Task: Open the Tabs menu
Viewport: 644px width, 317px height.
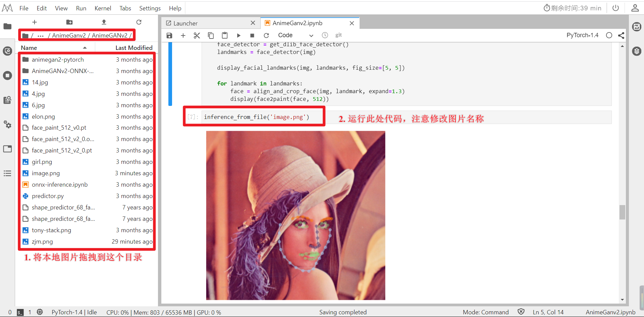Action: (125, 8)
